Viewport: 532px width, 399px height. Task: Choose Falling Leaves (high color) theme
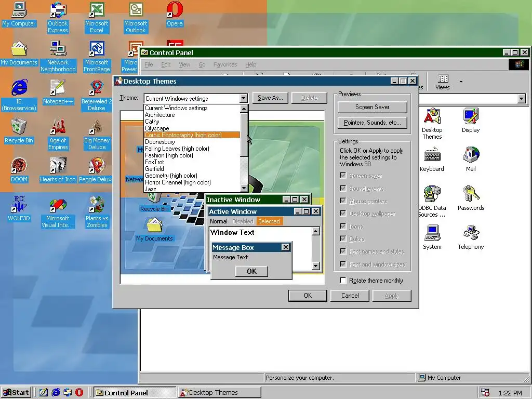click(192, 149)
